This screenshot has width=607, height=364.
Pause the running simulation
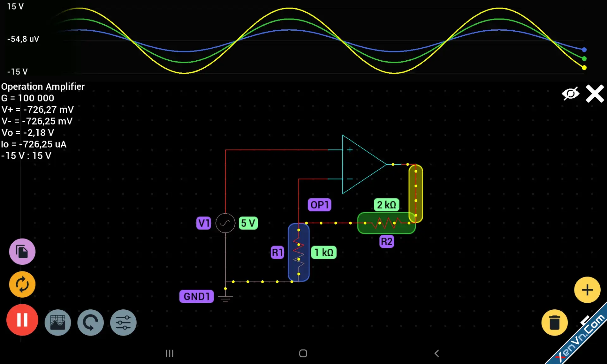point(22,320)
